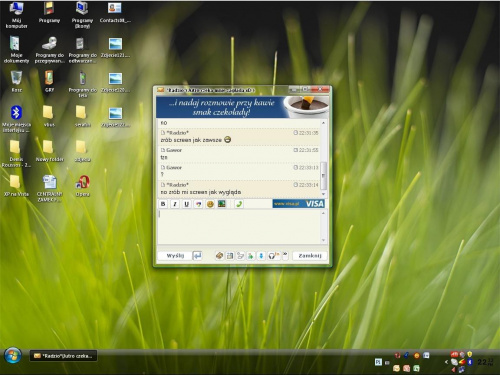Click the yellow security shield tray icon
The width and height of the screenshot is (500, 375).
[x=470, y=354]
